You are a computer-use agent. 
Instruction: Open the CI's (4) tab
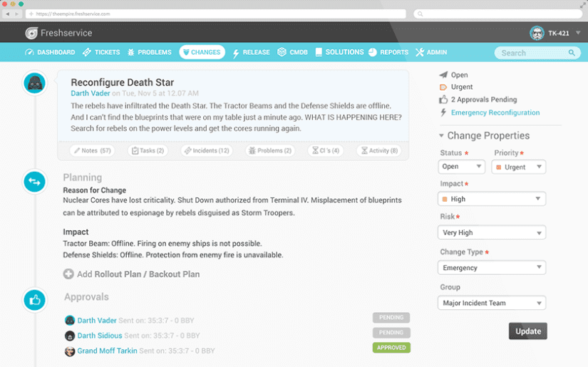click(x=326, y=150)
